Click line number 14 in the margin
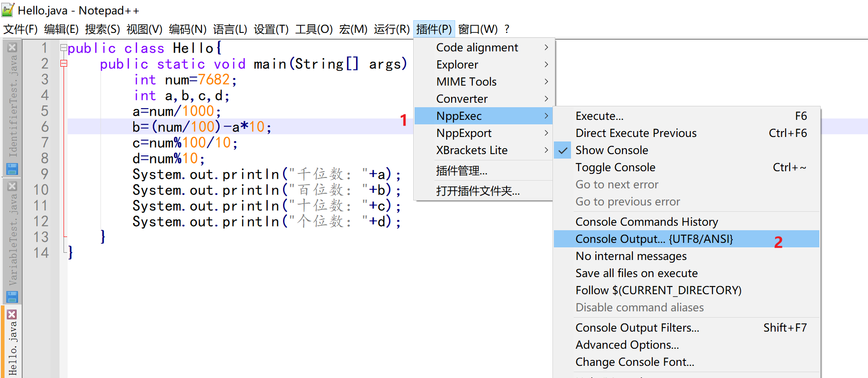 [x=41, y=253]
